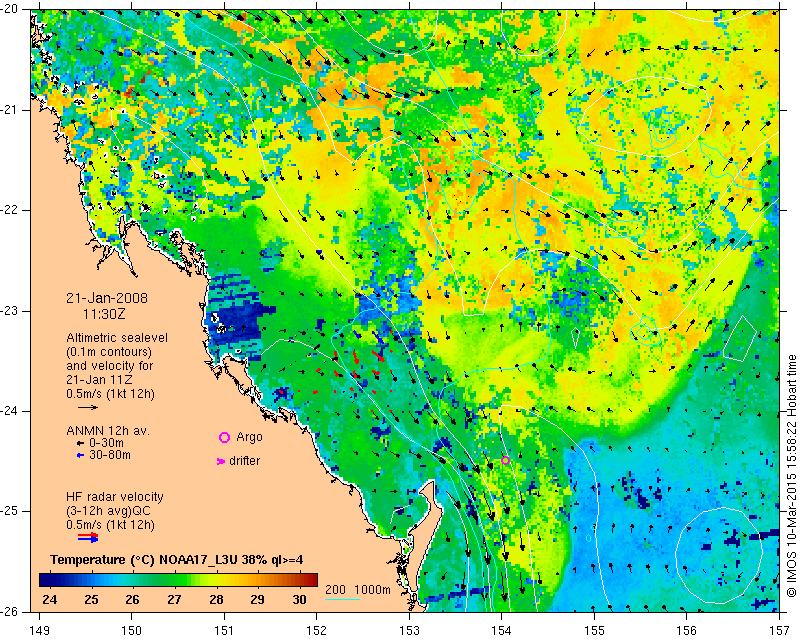Click the 'Temperature (°C) NOAA17_L3U 38% ql>=4' title

pyautogui.click(x=177, y=560)
